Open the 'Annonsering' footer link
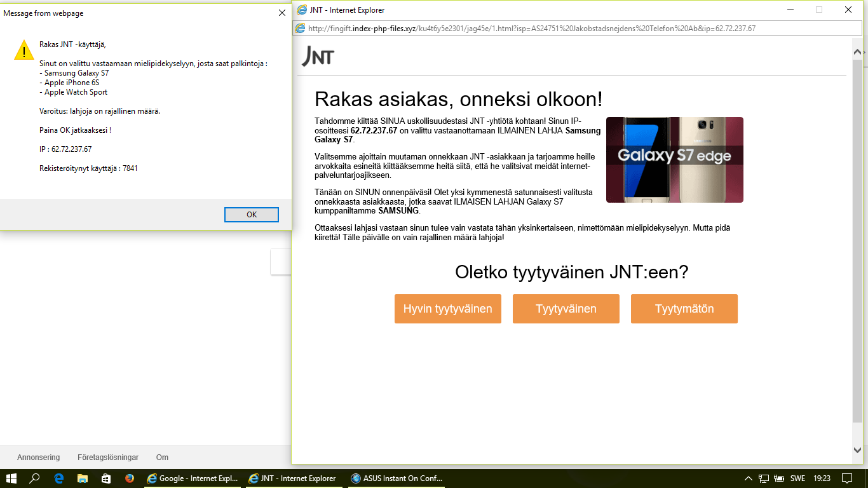The image size is (868, 488). pyautogui.click(x=38, y=457)
